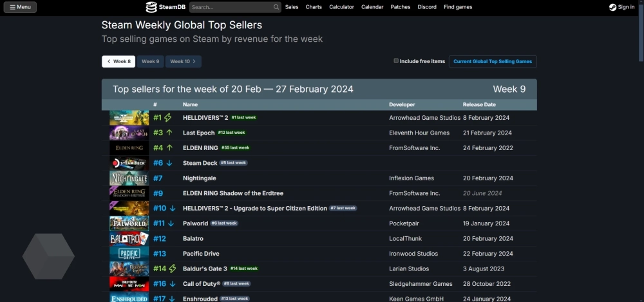Click the HELLDIVERS 2 game thumbnail
Viewport: 644px width, 302px height.
[129, 118]
